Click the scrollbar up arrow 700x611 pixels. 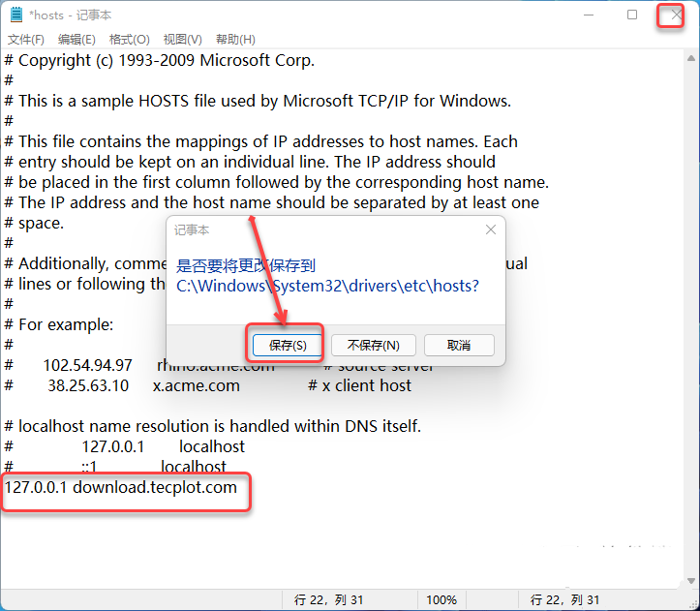pos(691,58)
